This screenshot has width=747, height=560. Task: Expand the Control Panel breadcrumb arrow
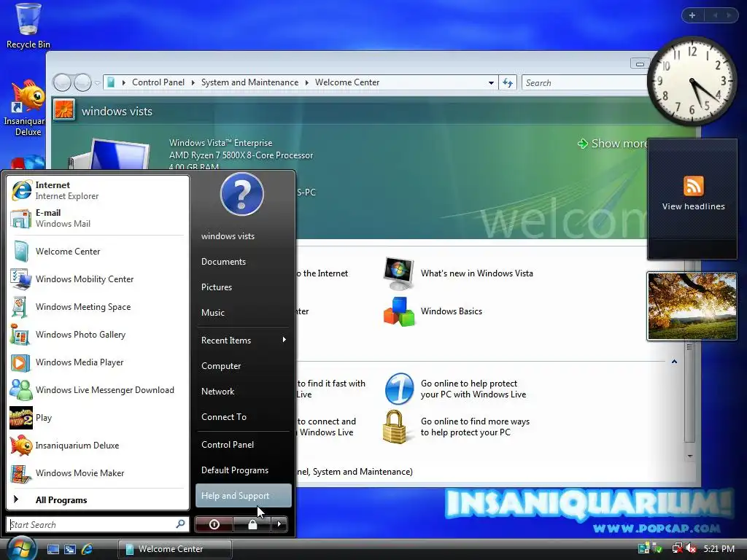pos(193,83)
